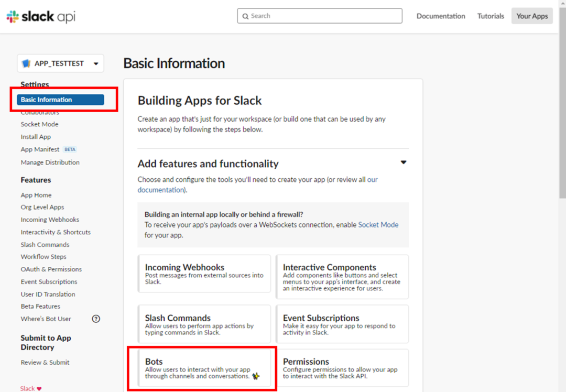Open the Tutorials menu item
This screenshot has width=566, height=392.
pos(491,16)
